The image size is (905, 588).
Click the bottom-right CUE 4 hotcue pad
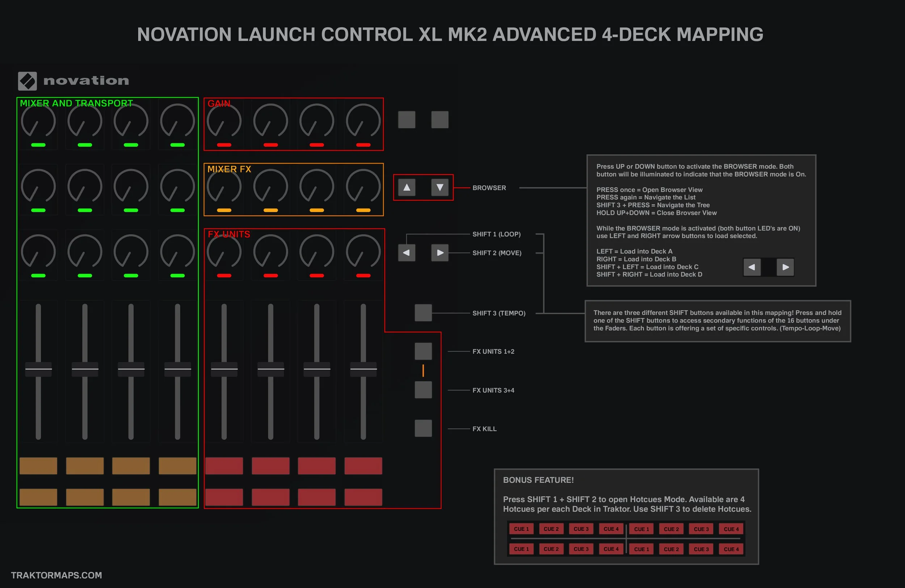731,549
